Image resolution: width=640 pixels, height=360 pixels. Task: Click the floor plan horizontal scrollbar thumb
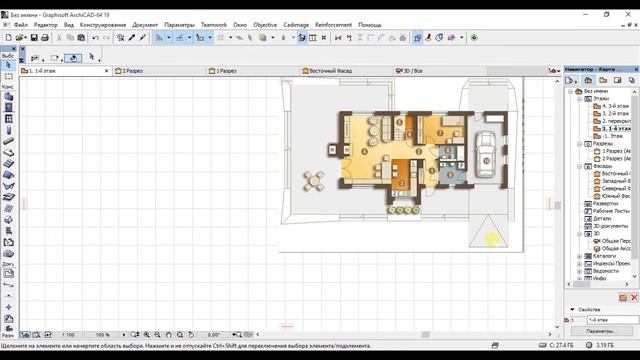coord(425,335)
